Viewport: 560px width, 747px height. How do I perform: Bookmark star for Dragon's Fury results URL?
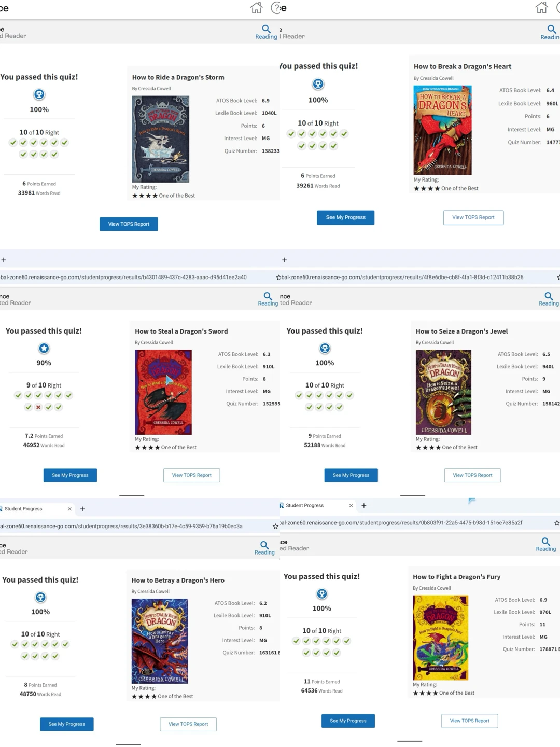click(x=556, y=523)
